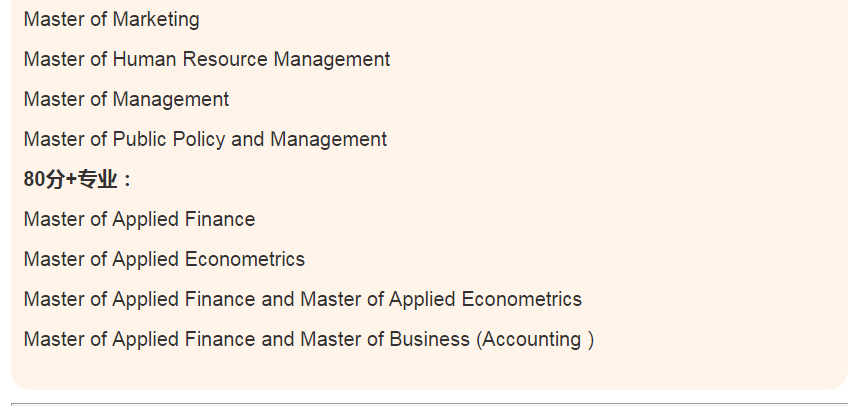Click the horizontal divider below the beige panel
Viewport: 861px width, 412px height.
pyautogui.click(x=429, y=404)
